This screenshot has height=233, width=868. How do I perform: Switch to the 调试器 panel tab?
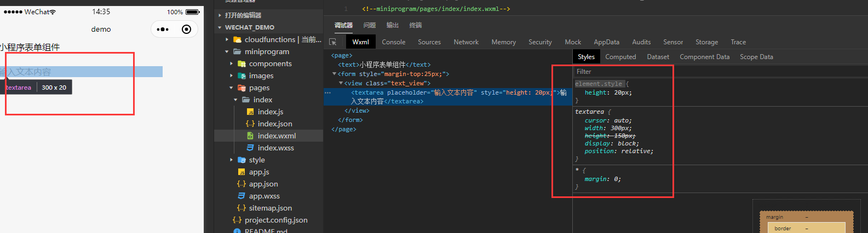pyautogui.click(x=343, y=25)
